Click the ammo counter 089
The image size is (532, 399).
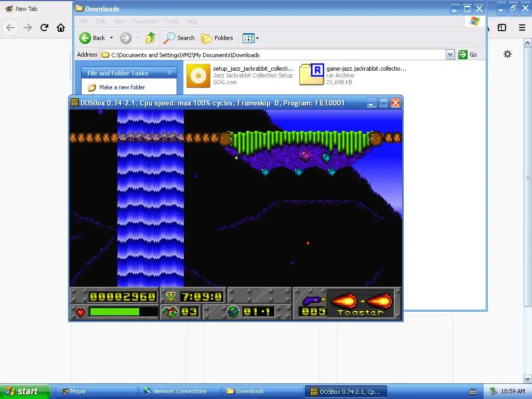[313, 312]
